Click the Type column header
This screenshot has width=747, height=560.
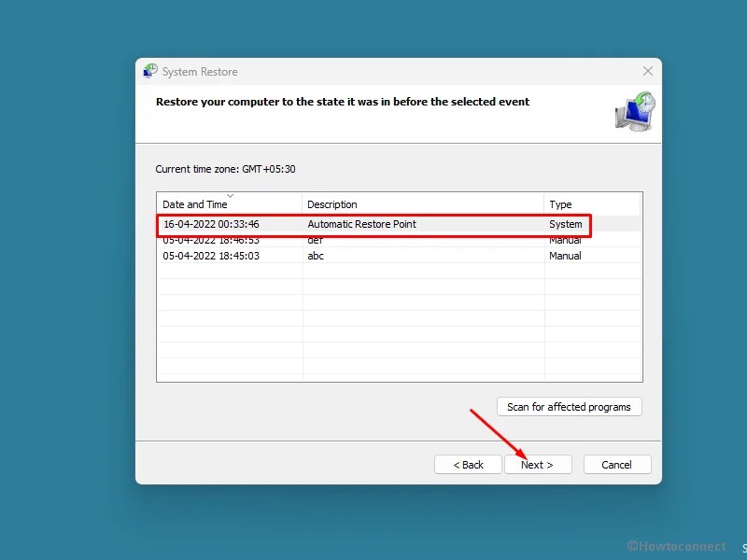point(560,203)
